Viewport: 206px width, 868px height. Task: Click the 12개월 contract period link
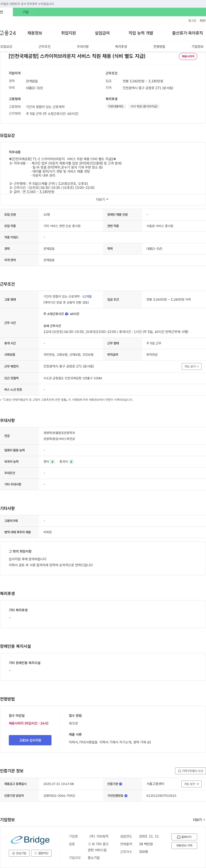[87, 297]
